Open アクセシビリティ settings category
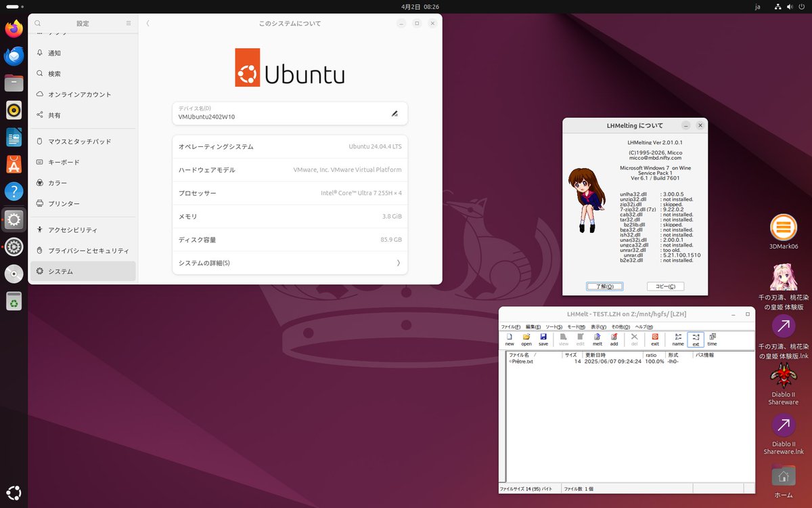The width and height of the screenshot is (812, 508). tap(83, 230)
